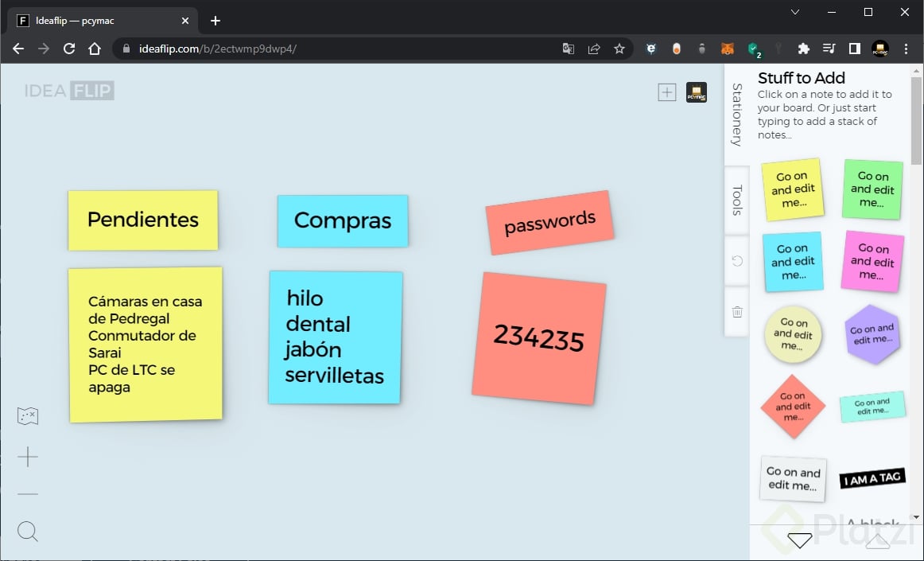Open the board map icon

pyautogui.click(x=28, y=416)
